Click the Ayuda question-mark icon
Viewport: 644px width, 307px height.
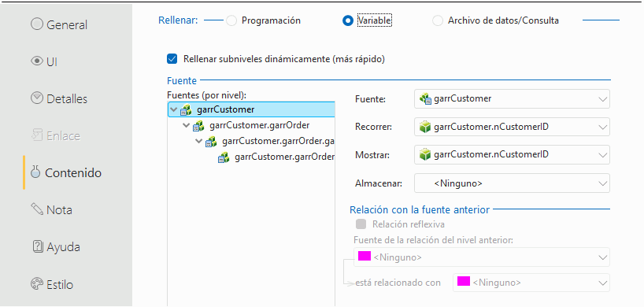click(37, 246)
